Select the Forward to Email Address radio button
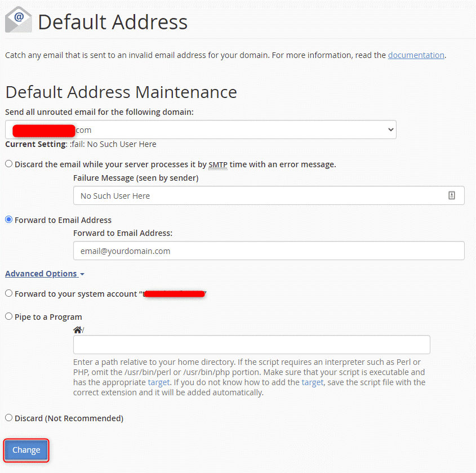Screen dimensions: 476x473 (8, 220)
